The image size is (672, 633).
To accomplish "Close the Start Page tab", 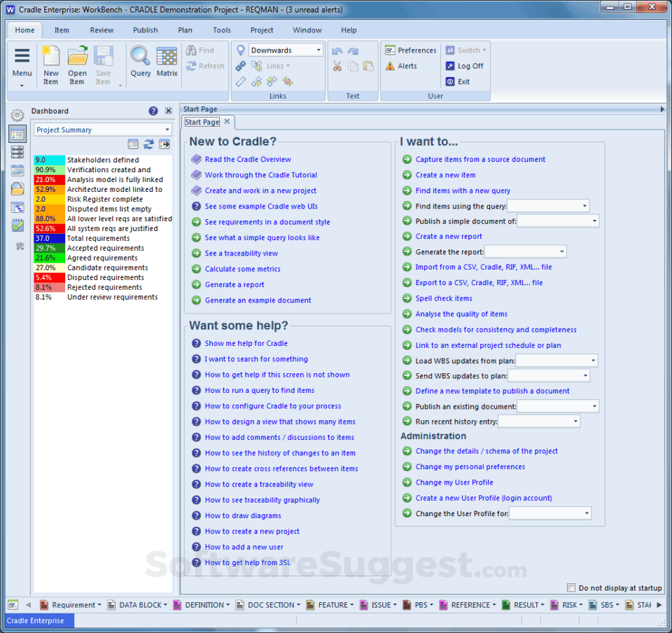I will click(227, 122).
